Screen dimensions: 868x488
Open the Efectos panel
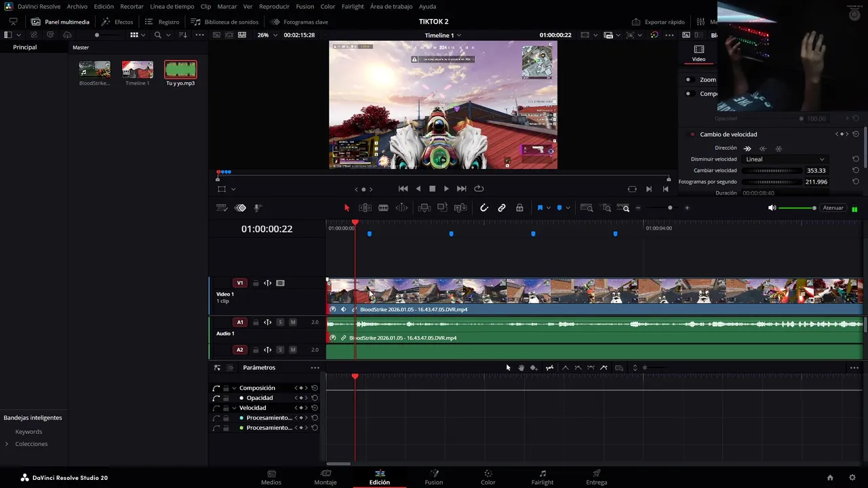(x=117, y=22)
